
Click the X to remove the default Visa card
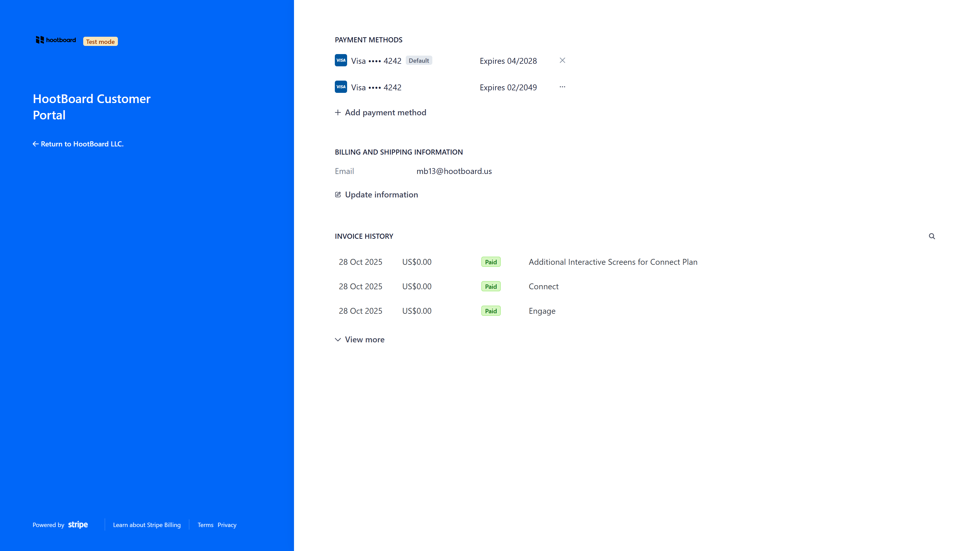point(562,60)
